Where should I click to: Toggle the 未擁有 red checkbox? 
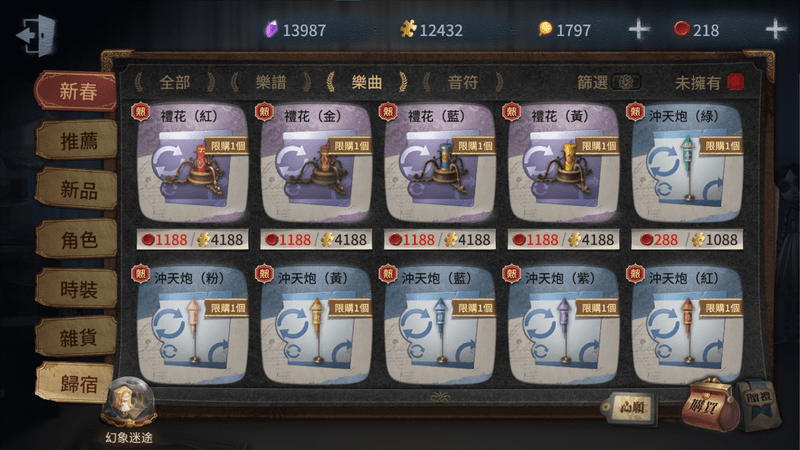click(735, 82)
